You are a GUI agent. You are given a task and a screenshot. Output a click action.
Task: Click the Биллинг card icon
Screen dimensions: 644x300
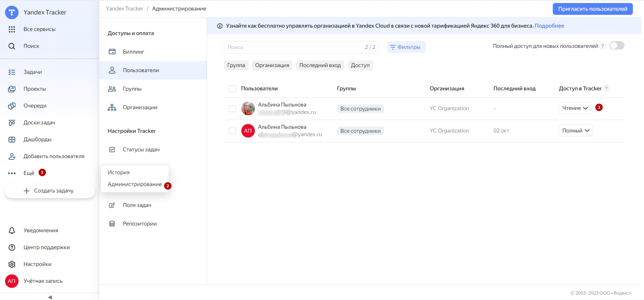pos(112,52)
